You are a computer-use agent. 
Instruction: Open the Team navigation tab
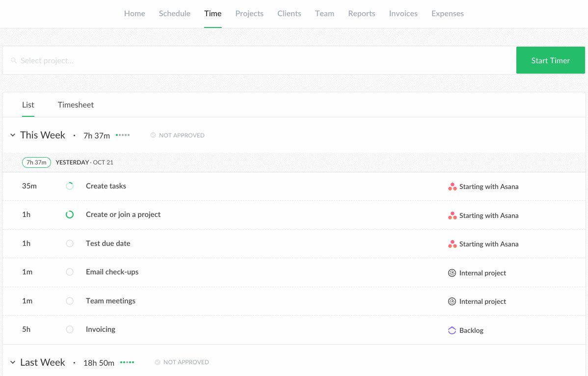324,13
